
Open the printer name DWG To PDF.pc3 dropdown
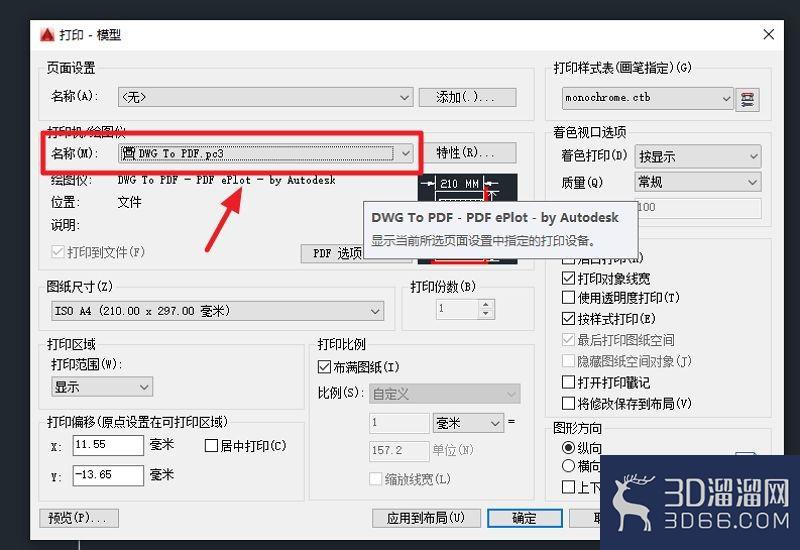point(265,153)
